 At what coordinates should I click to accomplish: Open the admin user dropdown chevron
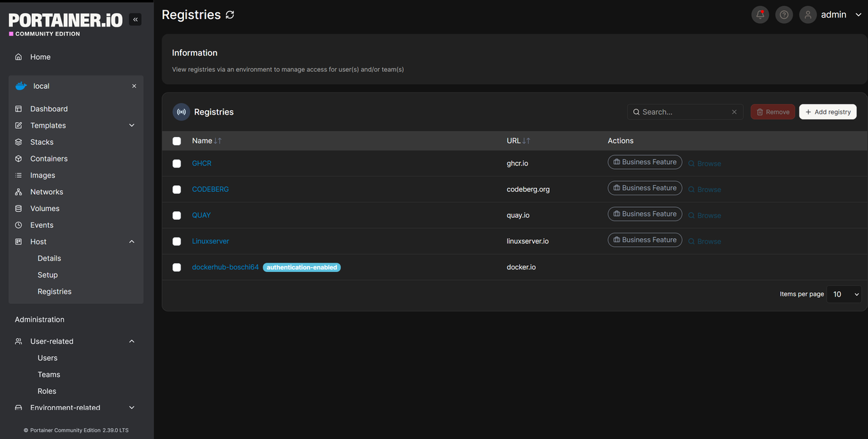[x=858, y=15]
